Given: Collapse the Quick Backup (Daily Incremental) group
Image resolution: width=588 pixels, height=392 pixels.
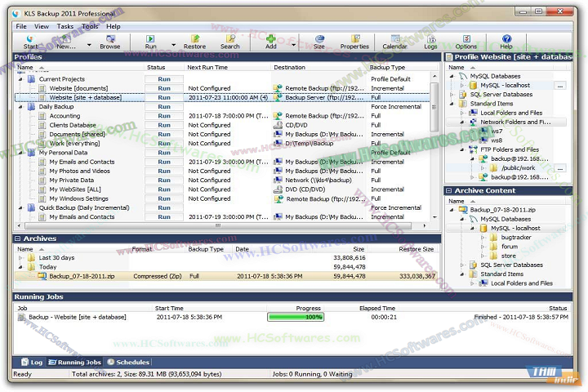Looking at the screenshot, I should 20,207.
